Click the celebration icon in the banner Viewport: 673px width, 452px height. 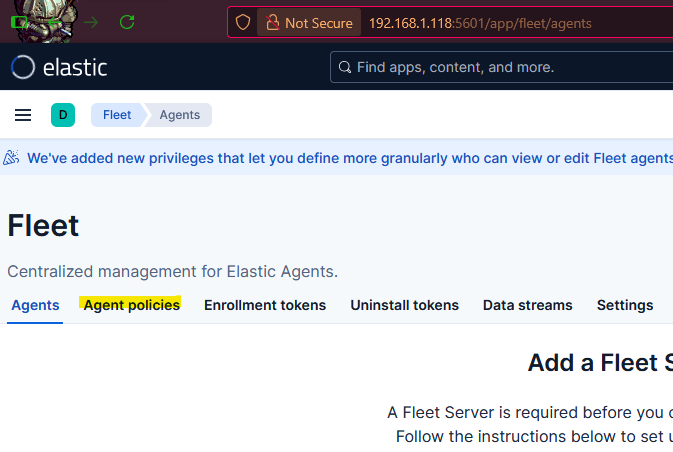click(x=11, y=158)
